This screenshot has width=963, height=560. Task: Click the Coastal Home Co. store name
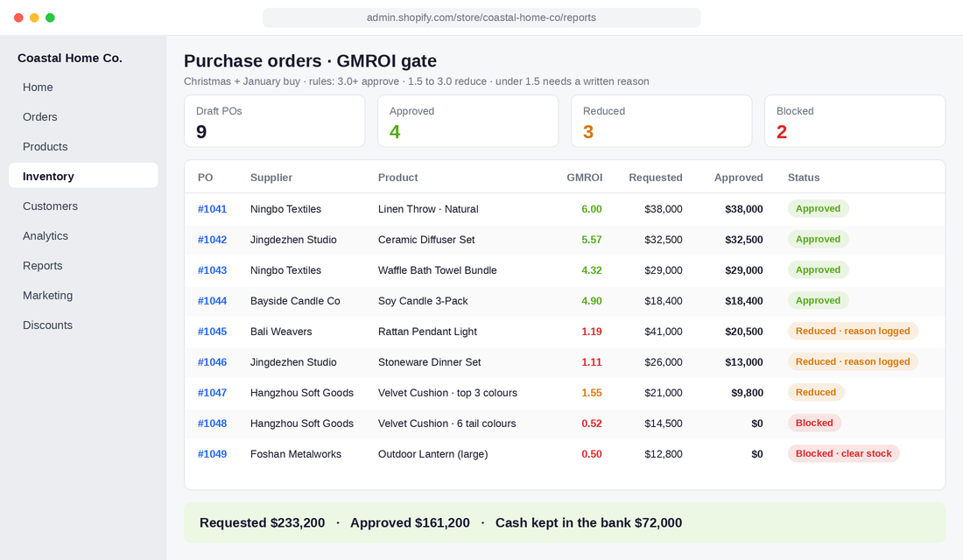[x=70, y=59]
